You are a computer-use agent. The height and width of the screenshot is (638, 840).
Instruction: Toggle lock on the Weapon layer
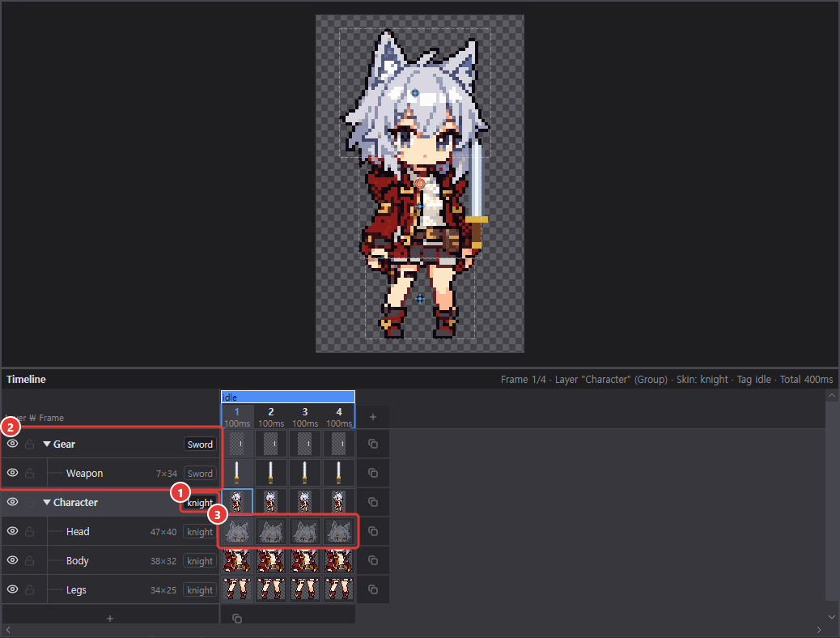pyautogui.click(x=30, y=473)
